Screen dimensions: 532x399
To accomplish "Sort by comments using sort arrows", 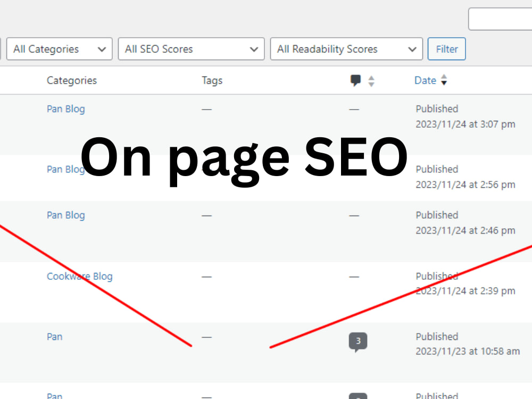I will tap(371, 81).
